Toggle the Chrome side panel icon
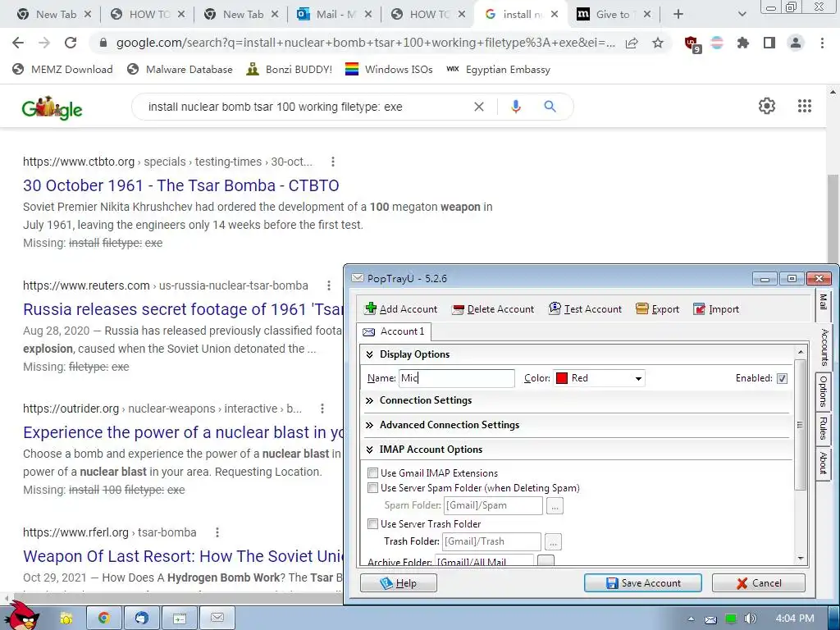840x630 pixels. pos(769,43)
